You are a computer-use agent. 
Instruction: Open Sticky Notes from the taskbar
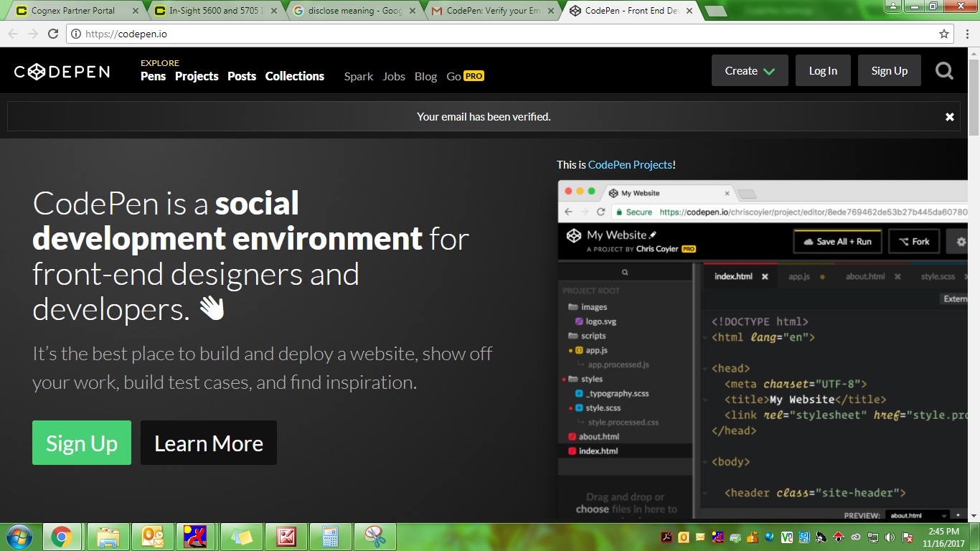242,537
